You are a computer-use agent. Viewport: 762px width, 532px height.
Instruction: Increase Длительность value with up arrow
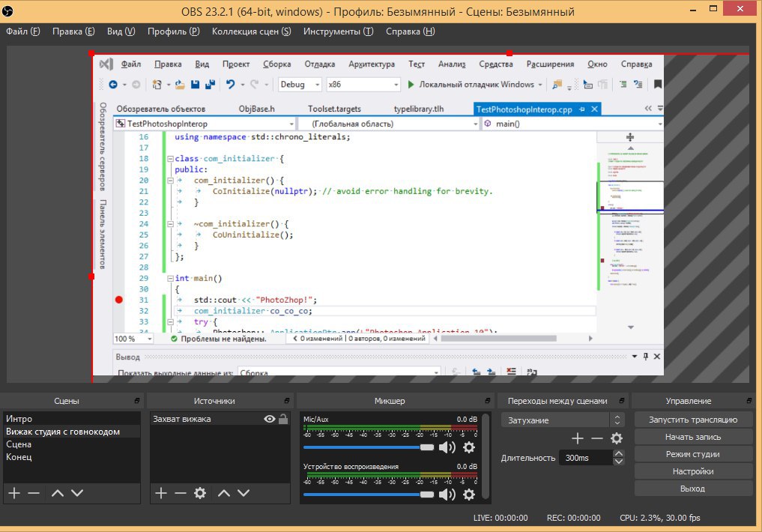tap(618, 454)
